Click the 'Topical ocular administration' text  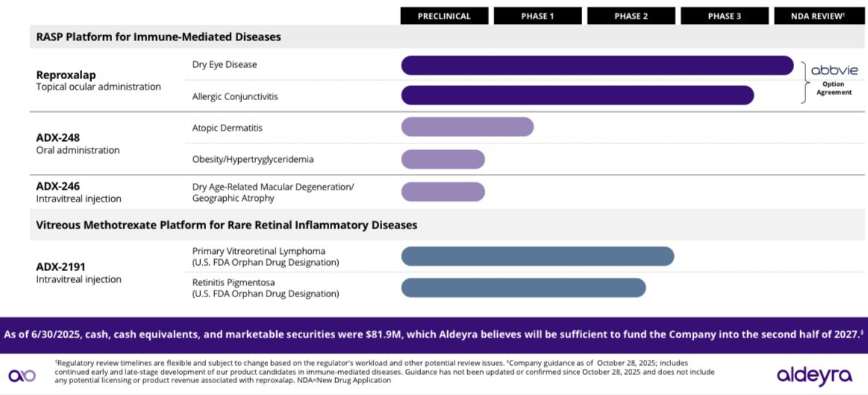pyautogui.click(x=99, y=87)
